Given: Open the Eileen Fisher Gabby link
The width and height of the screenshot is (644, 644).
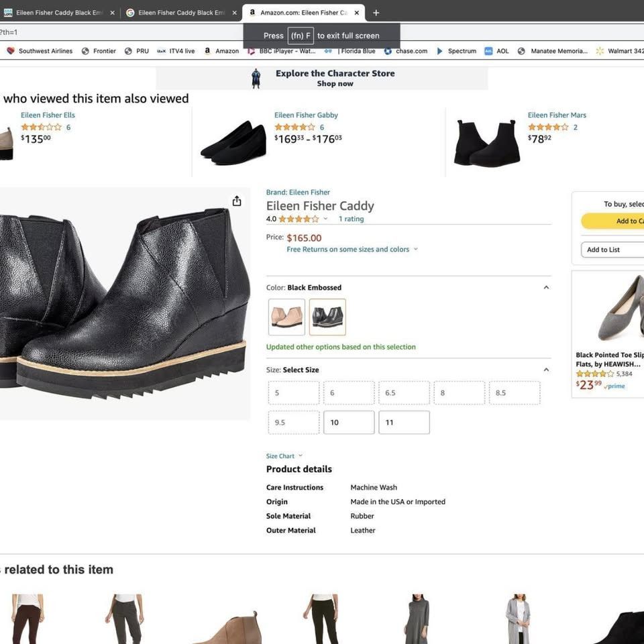Looking at the screenshot, I should [306, 115].
